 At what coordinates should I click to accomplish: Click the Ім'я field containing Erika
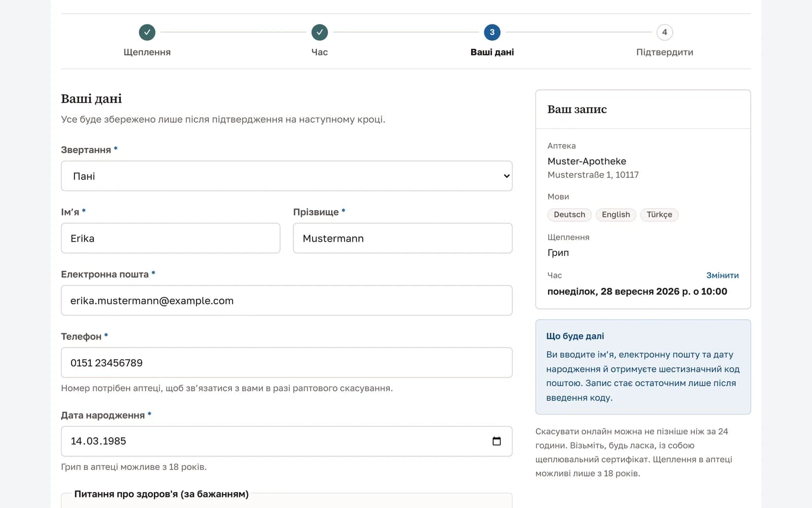tap(171, 238)
